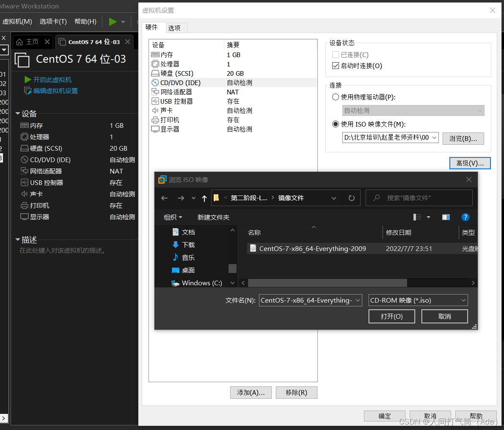This screenshot has height=430, width=504.
Task: Select 处理器 row icon in settings hardware list
Action: tap(155, 64)
